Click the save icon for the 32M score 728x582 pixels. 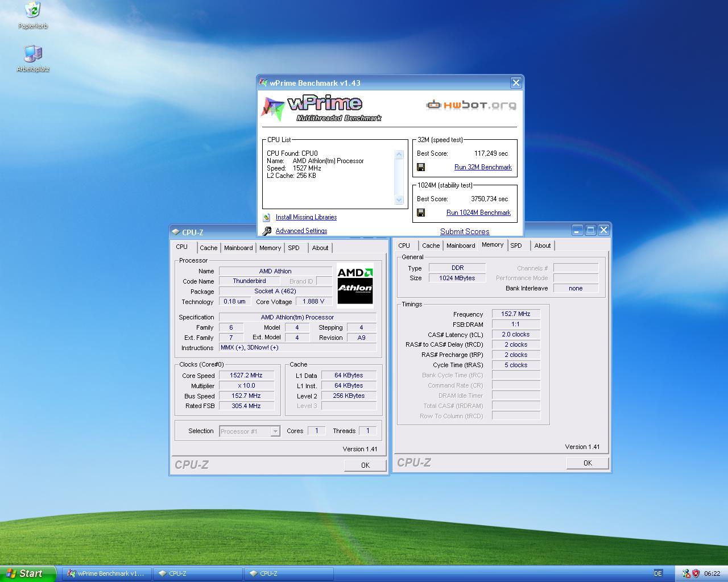coord(421,167)
